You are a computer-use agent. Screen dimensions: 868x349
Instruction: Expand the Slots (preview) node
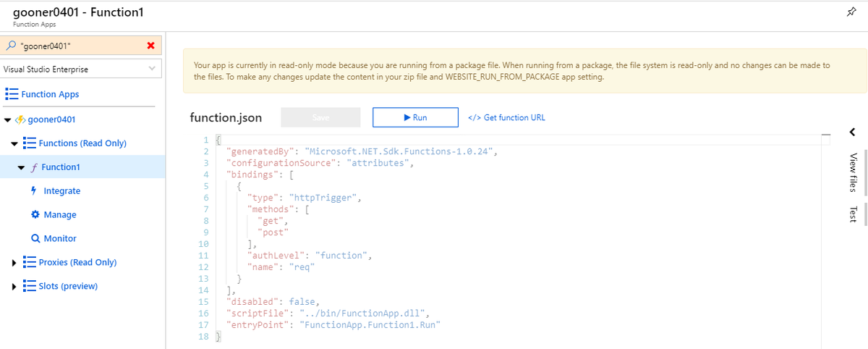[14, 287]
